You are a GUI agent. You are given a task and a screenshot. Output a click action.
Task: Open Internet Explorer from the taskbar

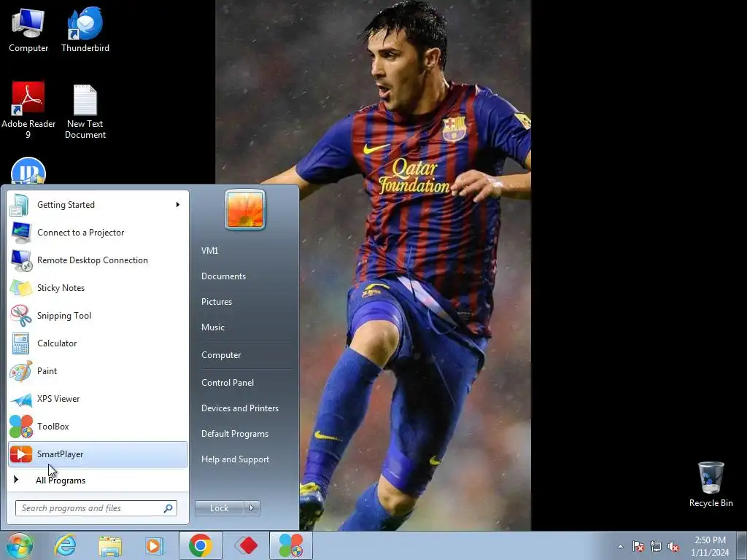(65, 545)
